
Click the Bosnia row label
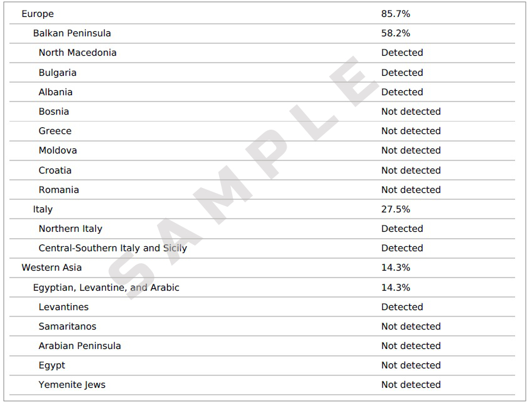54,112
